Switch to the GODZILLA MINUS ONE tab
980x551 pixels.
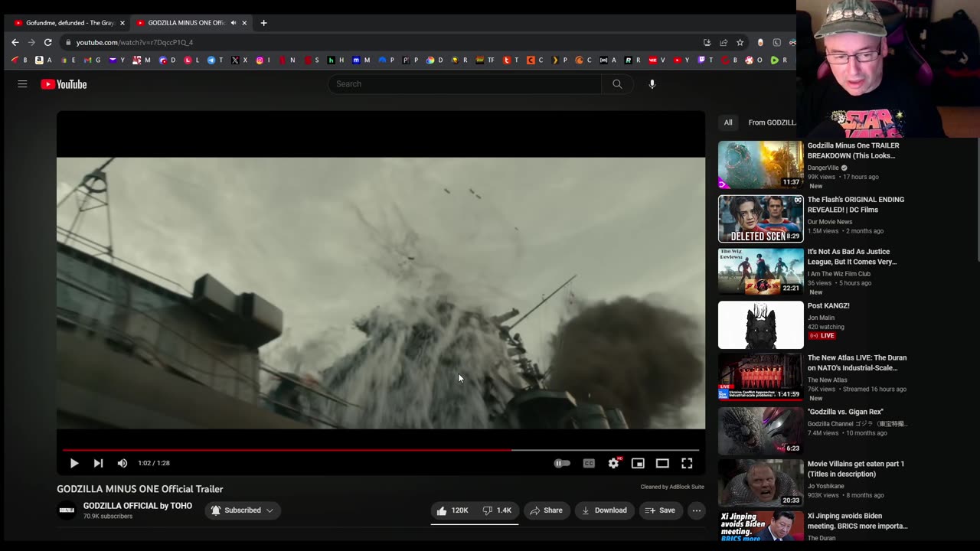point(190,23)
